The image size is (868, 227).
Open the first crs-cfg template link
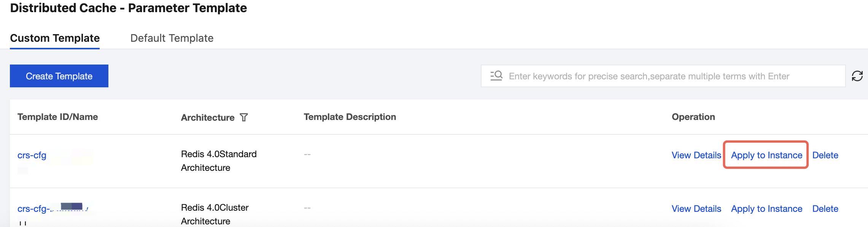tap(32, 155)
